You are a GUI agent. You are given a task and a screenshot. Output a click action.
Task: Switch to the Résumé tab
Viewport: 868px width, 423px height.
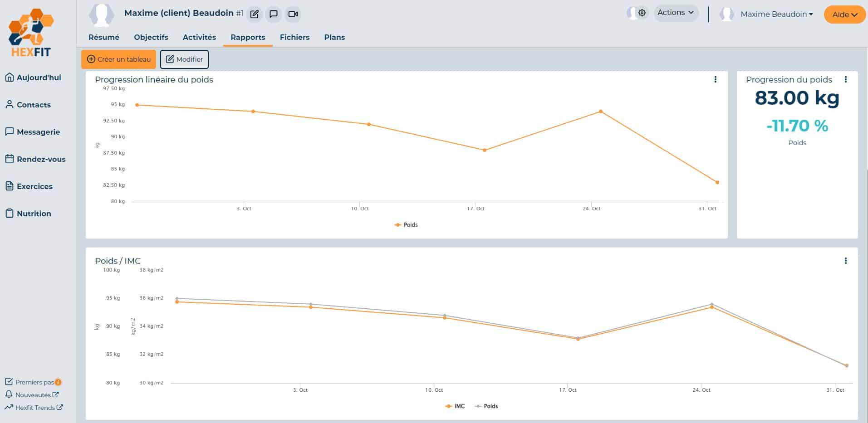coord(104,37)
